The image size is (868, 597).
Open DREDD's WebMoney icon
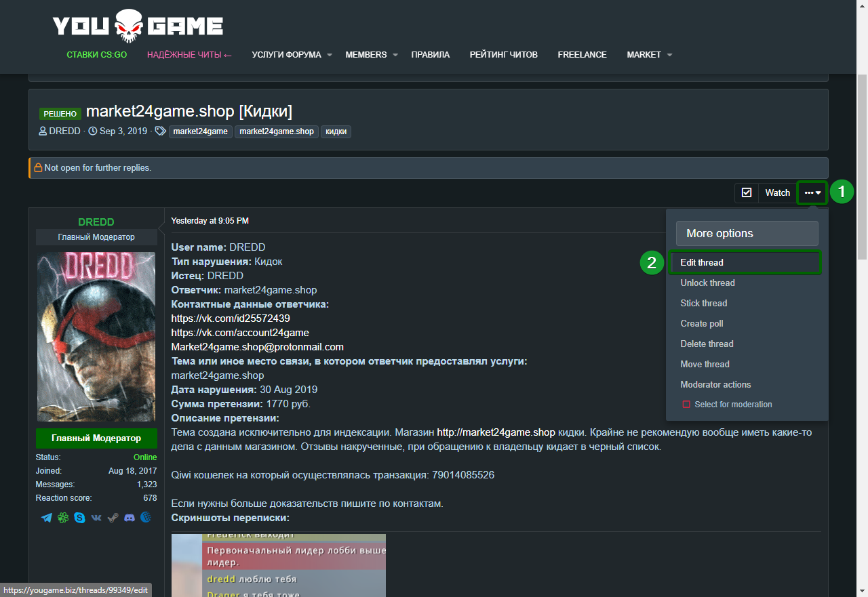tap(146, 518)
